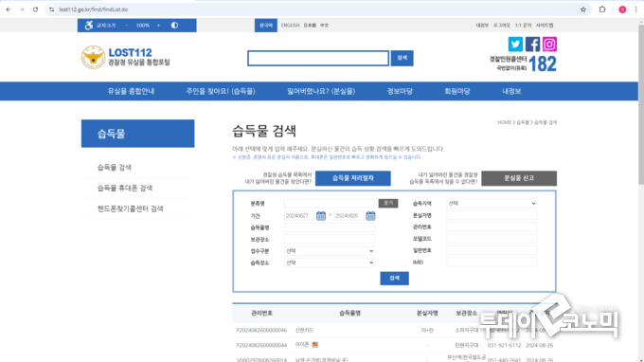This screenshot has width=644, height=362.
Task: Open browser extensions puzzle icon
Action: (602, 9)
